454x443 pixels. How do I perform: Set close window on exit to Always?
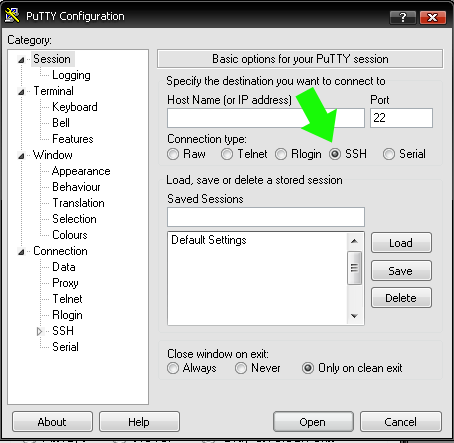click(x=173, y=368)
